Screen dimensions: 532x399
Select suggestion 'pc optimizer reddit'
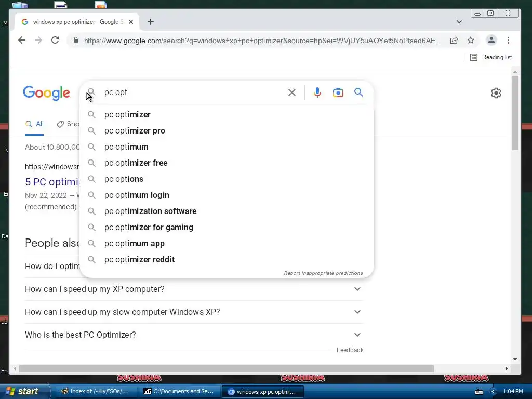(227, 260)
